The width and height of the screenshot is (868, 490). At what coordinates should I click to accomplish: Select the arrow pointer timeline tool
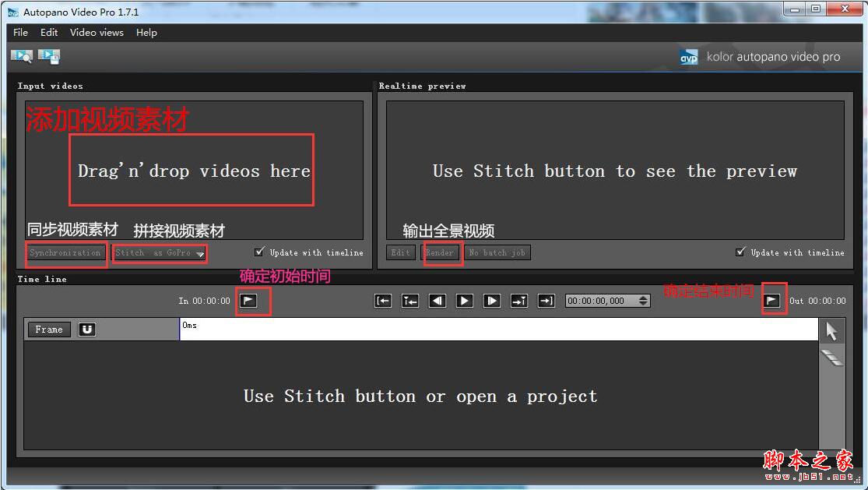(831, 331)
